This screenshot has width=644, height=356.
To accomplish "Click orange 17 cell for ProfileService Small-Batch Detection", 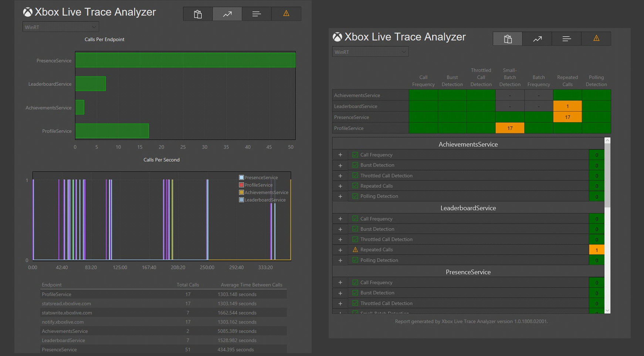I will pyautogui.click(x=510, y=128).
